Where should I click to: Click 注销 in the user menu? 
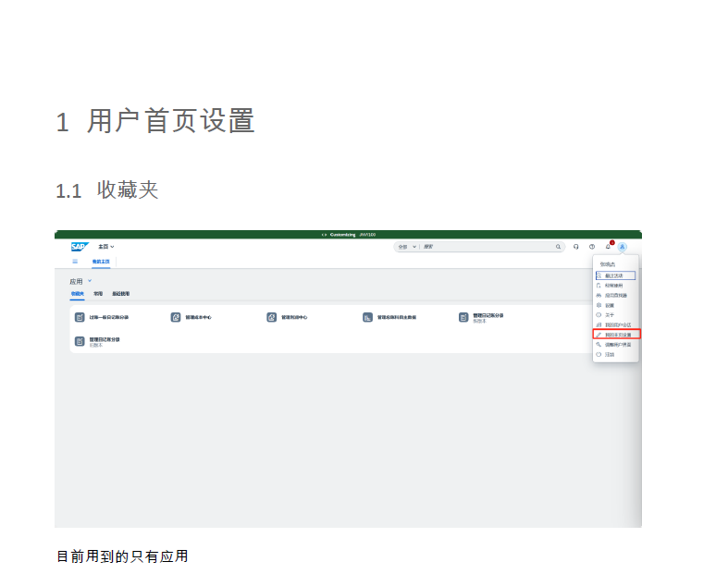(x=610, y=354)
